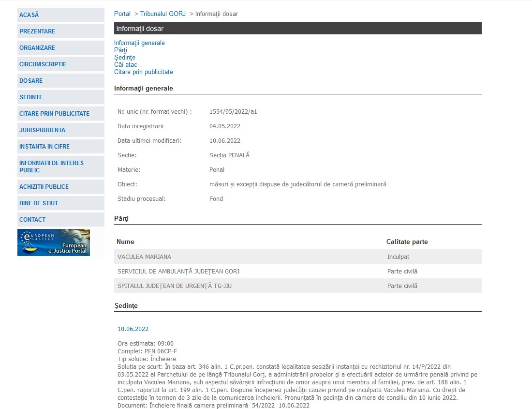Viewport: 532px width, 409px height.
Task: Open the BINE DE ȘTIUT page
Action: pos(39,203)
